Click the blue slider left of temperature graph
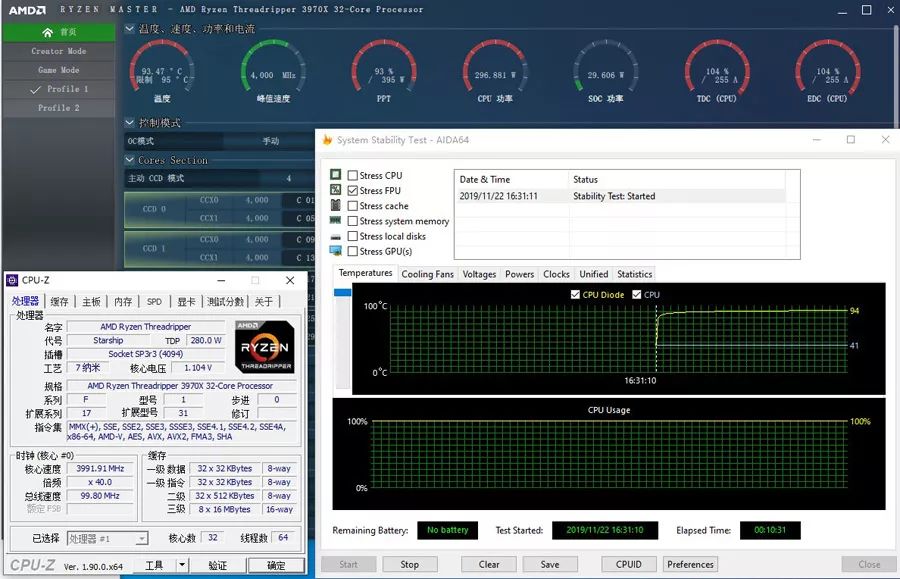The width and height of the screenshot is (900, 579). [342, 293]
